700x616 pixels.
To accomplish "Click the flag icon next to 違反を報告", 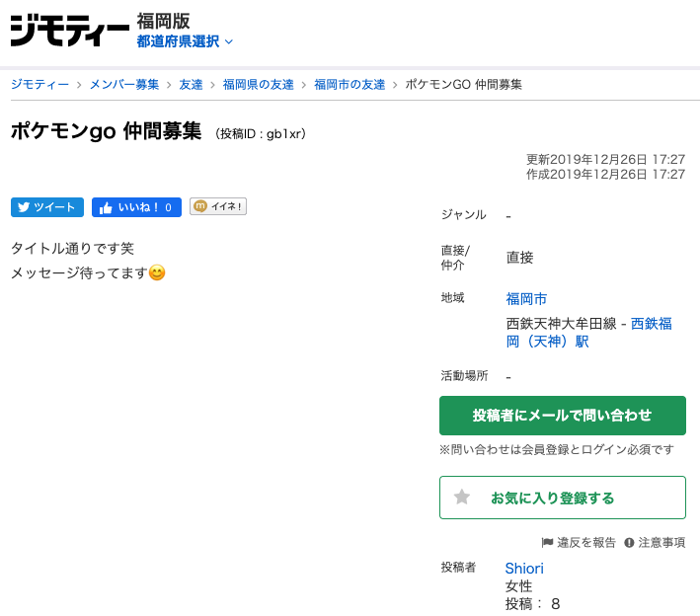I will point(547,542).
